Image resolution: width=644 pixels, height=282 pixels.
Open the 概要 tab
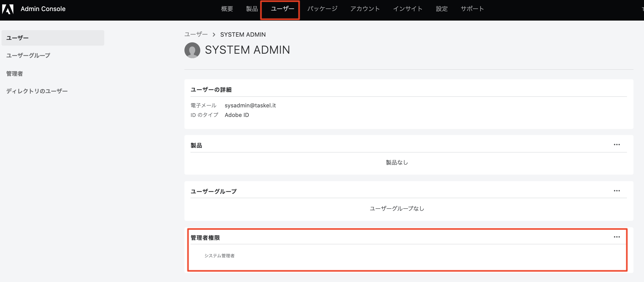pyautogui.click(x=227, y=9)
